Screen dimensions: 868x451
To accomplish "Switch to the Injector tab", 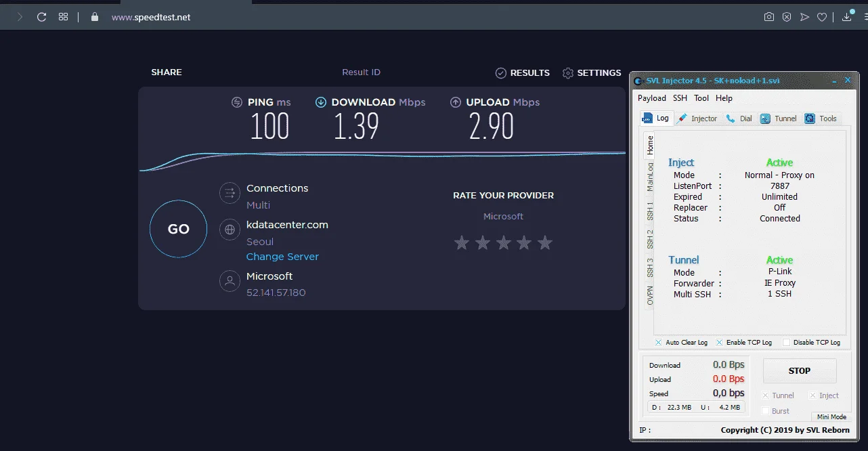I will [x=697, y=119].
